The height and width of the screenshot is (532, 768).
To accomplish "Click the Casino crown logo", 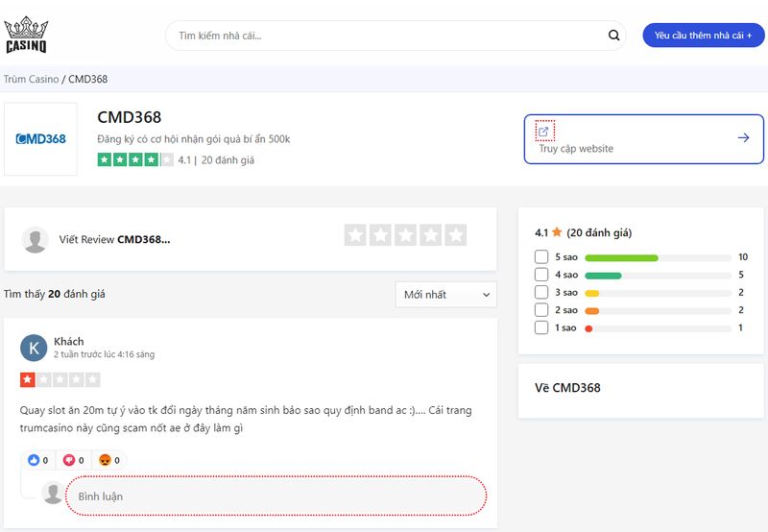I will pyautogui.click(x=26, y=35).
